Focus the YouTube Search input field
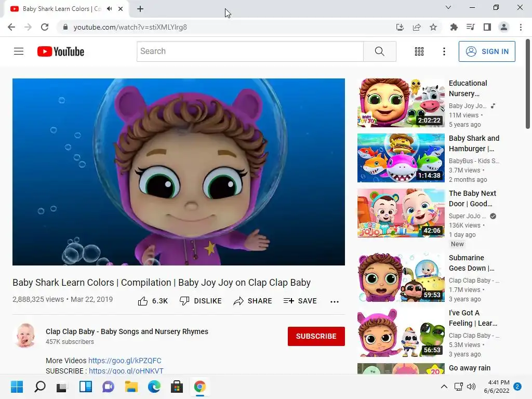532x399 pixels. click(x=250, y=51)
